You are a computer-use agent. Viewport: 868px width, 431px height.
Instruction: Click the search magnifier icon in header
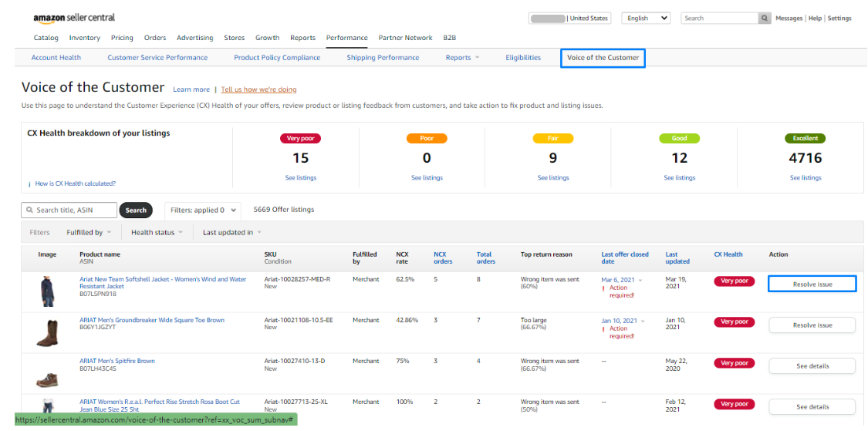765,18
